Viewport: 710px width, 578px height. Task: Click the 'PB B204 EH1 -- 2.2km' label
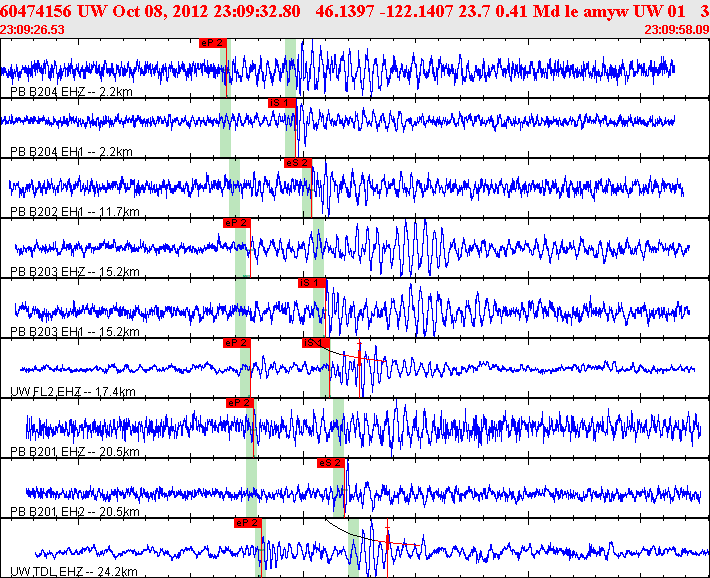[72, 152]
